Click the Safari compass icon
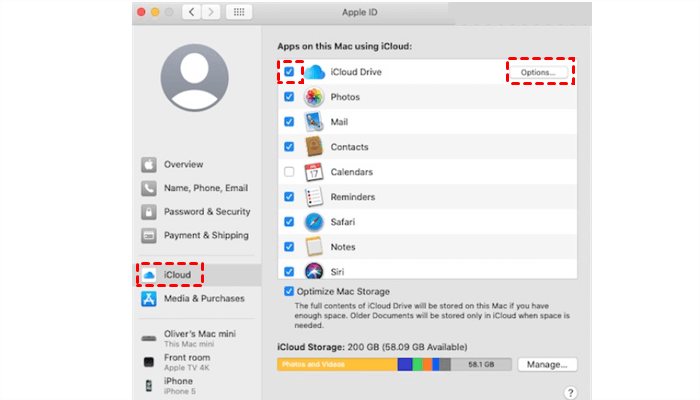The image size is (700, 400). [x=314, y=222]
